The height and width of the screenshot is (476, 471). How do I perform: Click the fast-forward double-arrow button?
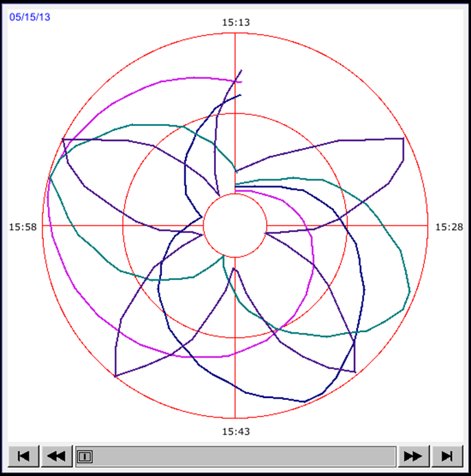click(x=413, y=456)
